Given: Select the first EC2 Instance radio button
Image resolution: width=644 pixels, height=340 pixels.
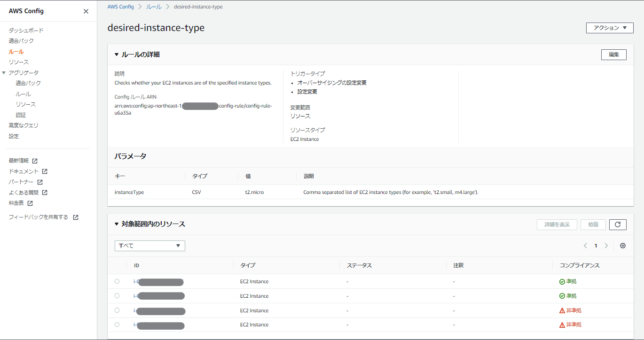Looking at the screenshot, I should [x=117, y=281].
